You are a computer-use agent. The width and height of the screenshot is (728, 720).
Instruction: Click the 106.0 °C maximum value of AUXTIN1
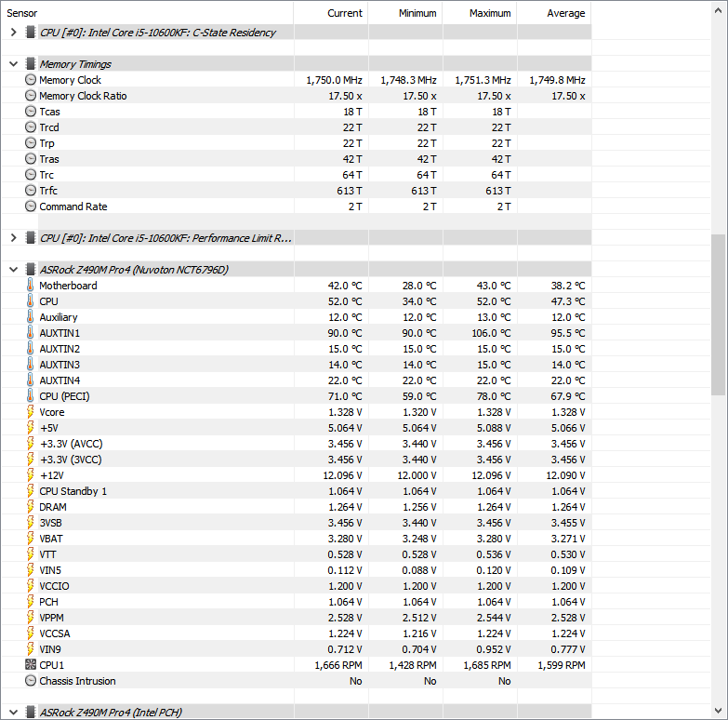tap(491, 333)
